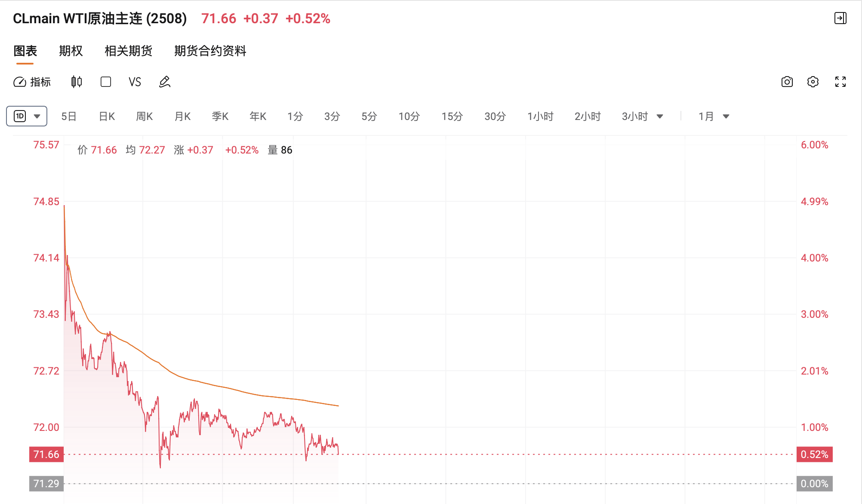Click the 71.66 current price label

[46, 454]
